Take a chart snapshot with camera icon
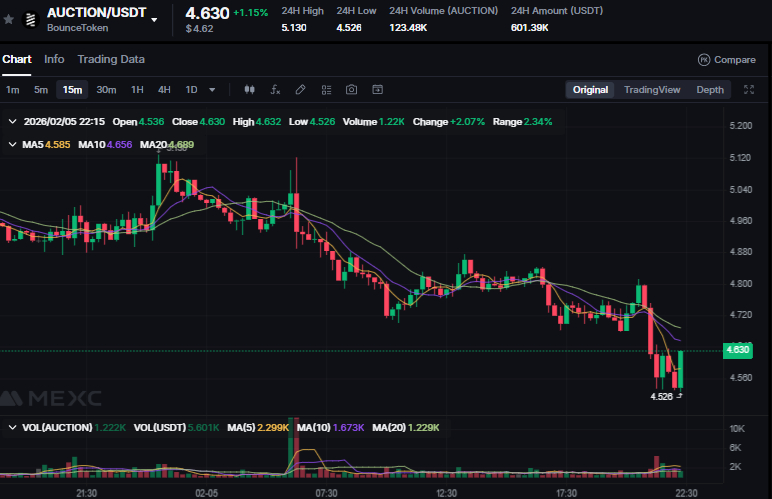This screenshot has height=499, width=772. (x=352, y=90)
